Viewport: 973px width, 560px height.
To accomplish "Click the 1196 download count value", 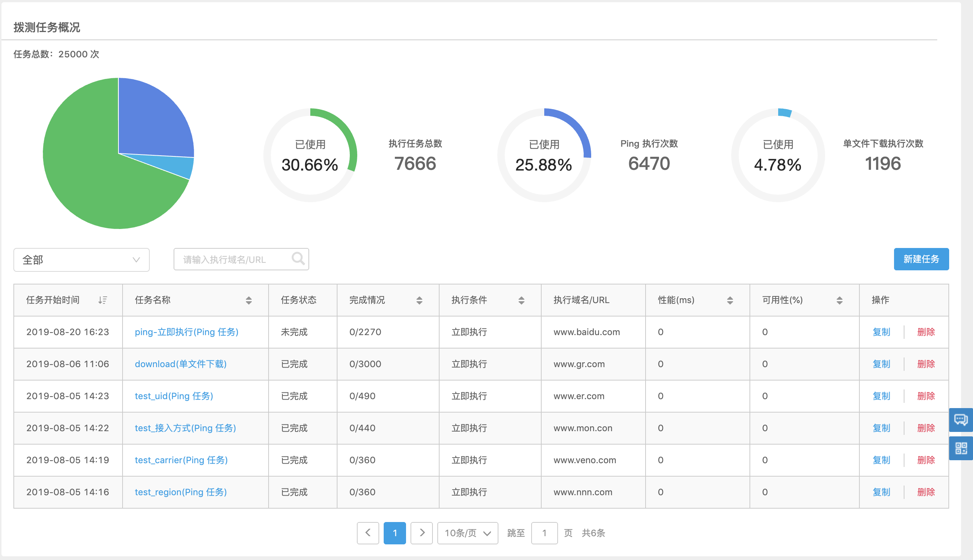I will click(x=883, y=163).
